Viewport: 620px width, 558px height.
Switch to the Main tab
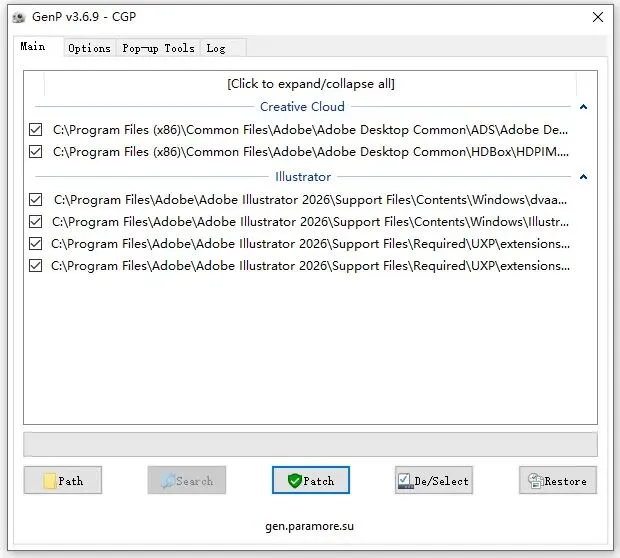point(38,46)
